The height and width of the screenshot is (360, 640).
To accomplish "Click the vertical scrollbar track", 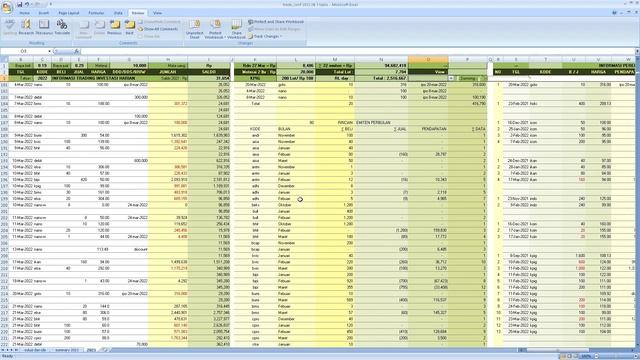I will (x=638, y=204).
